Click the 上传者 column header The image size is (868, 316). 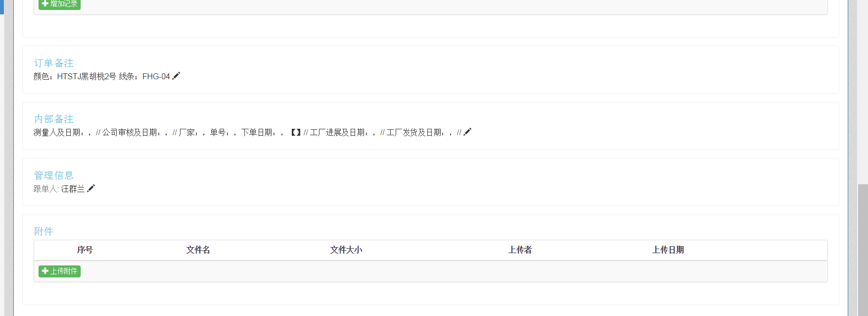pos(520,250)
